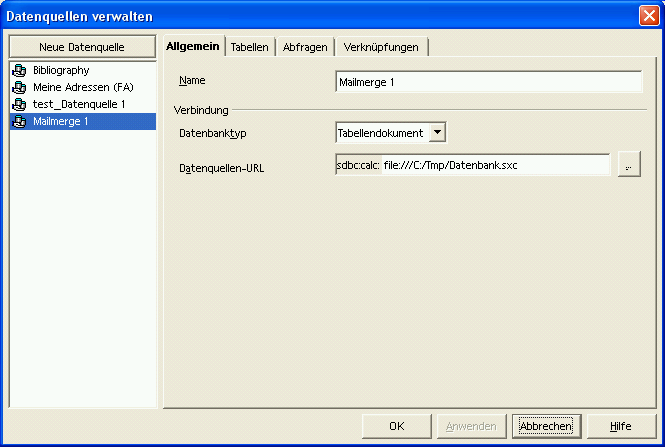Cancel via the Abbrechen button
The width and height of the screenshot is (665, 447).
545,426
